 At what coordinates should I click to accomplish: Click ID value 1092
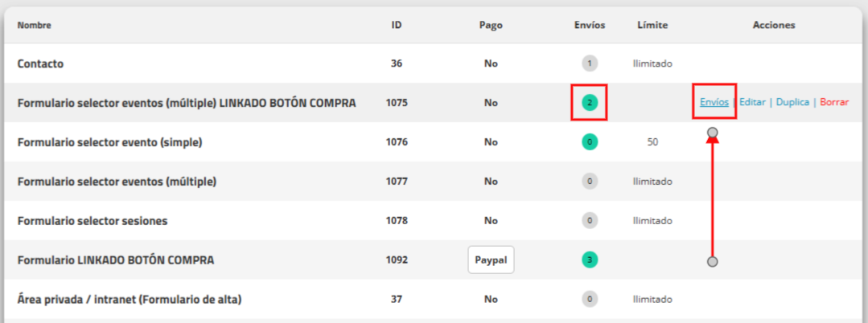click(x=397, y=260)
